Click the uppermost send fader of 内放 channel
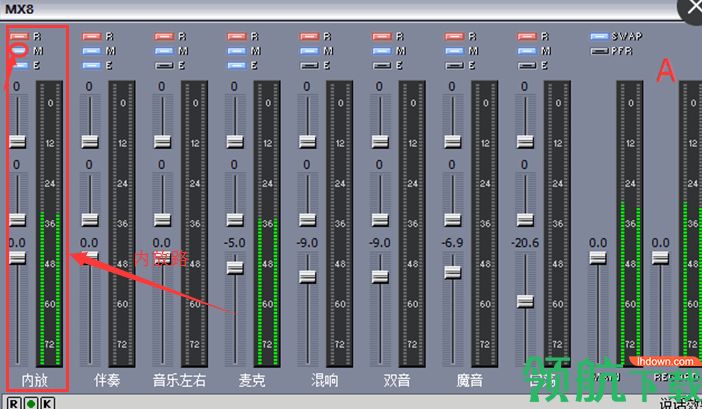The image size is (702, 409). (17, 142)
